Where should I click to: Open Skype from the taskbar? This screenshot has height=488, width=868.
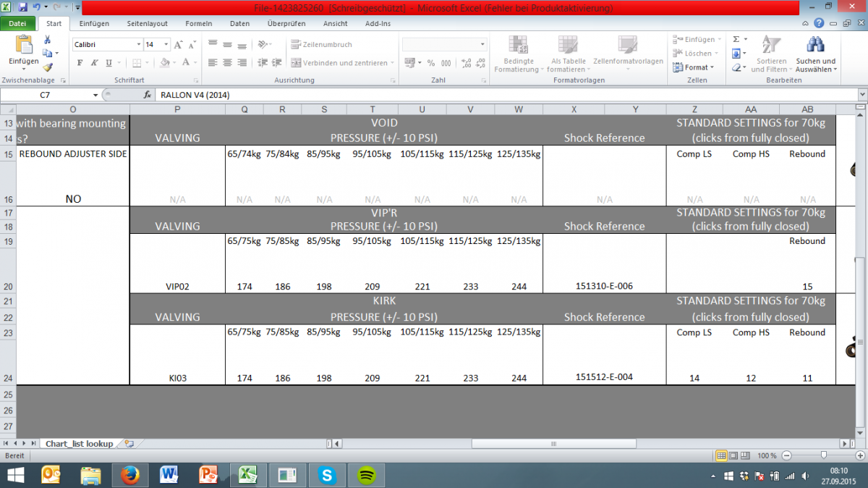(328, 475)
